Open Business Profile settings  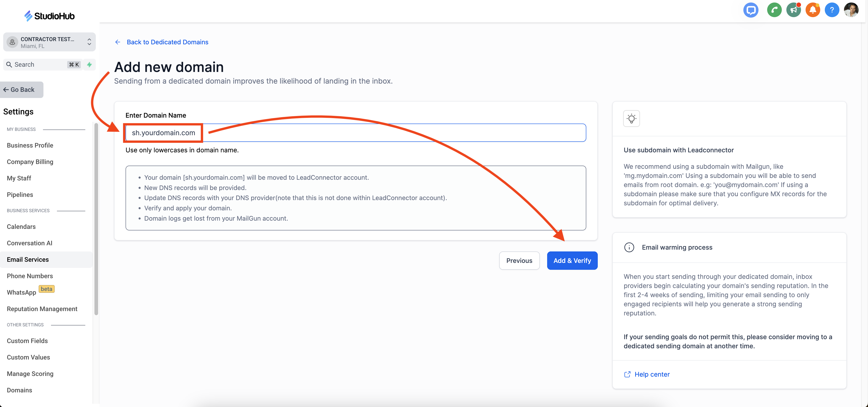(x=30, y=145)
